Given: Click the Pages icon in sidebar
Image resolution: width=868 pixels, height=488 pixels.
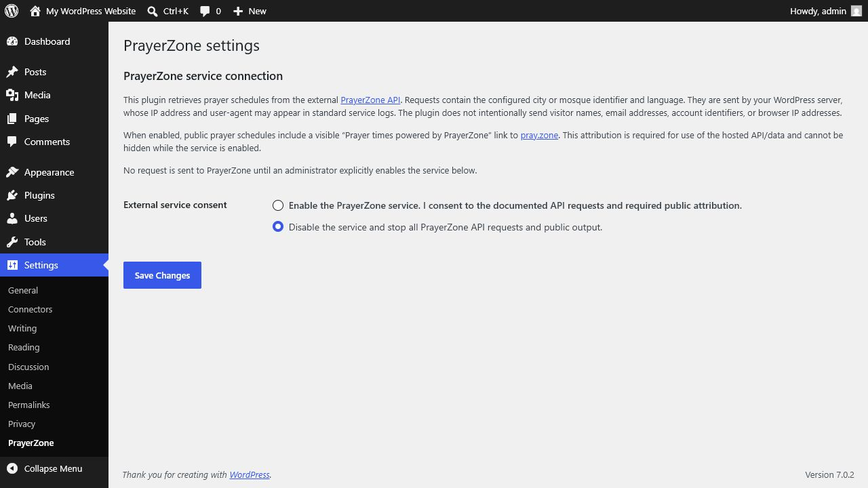Looking at the screenshot, I should point(12,119).
